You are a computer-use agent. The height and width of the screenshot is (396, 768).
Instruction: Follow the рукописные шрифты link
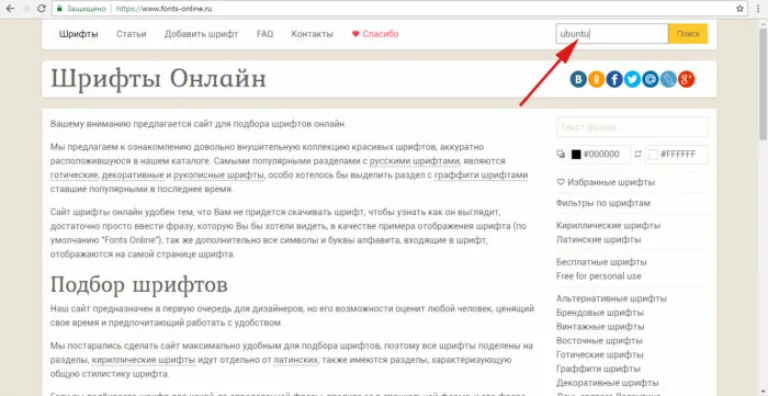click(x=219, y=175)
